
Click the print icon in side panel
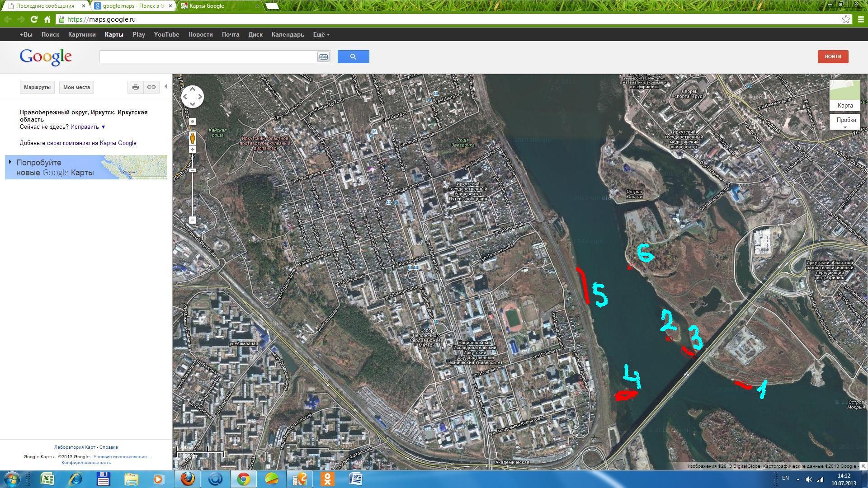point(135,87)
